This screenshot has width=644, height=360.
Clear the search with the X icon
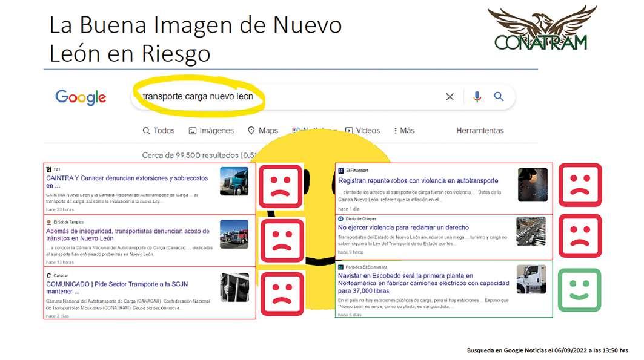pos(450,97)
